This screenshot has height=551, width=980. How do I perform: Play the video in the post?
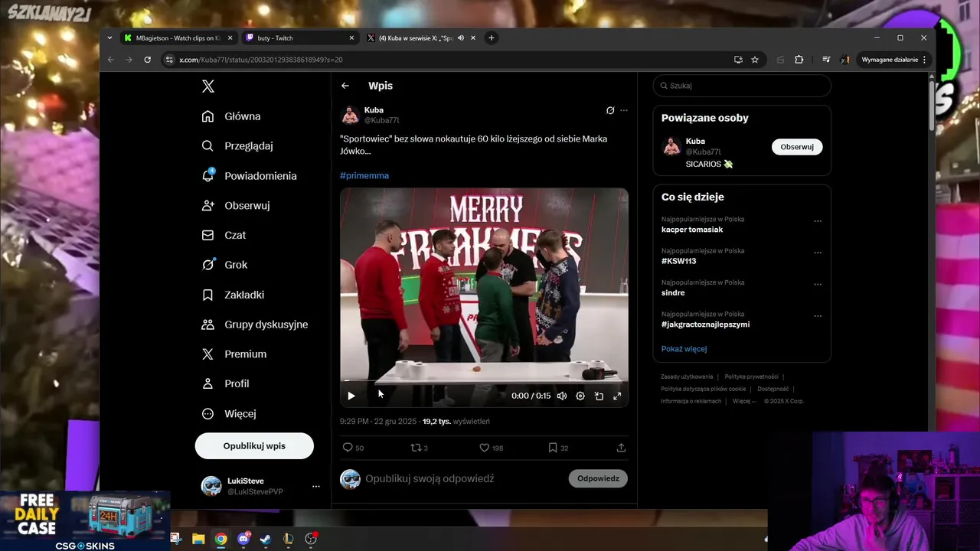click(x=351, y=396)
